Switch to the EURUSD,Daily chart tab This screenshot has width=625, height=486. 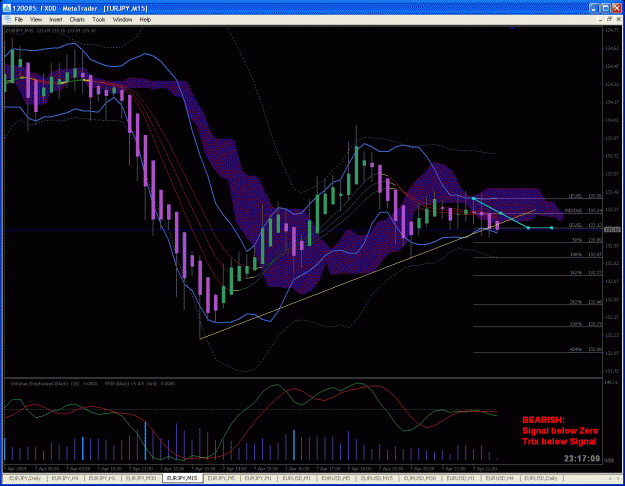(x=540, y=478)
